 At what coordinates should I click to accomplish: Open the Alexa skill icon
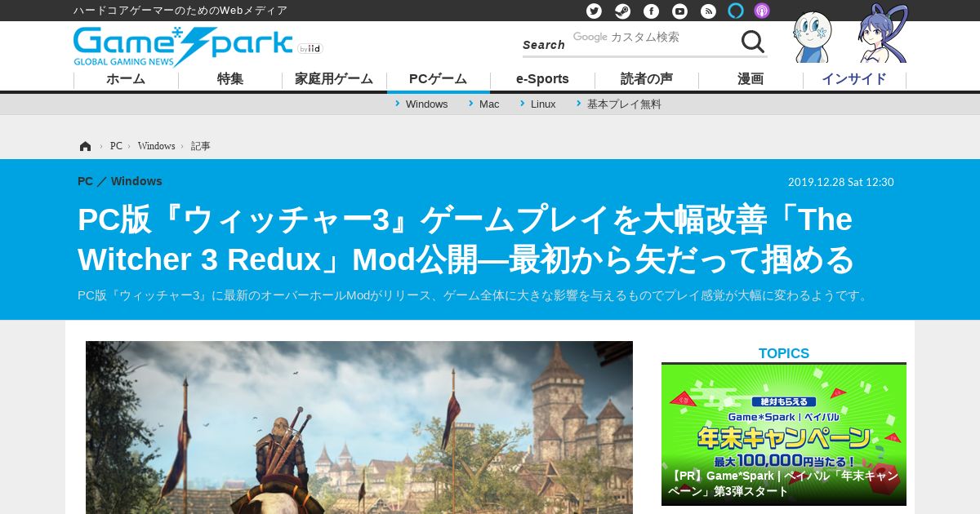736,11
